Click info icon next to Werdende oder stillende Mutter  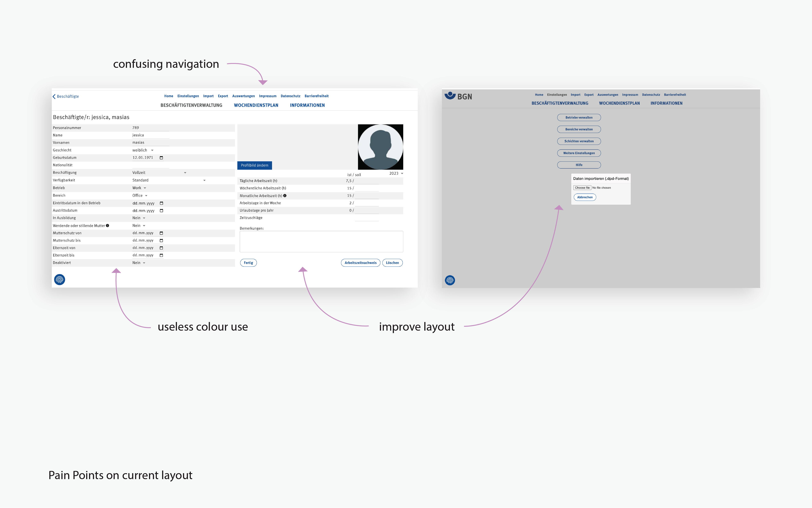click(107, 226)
